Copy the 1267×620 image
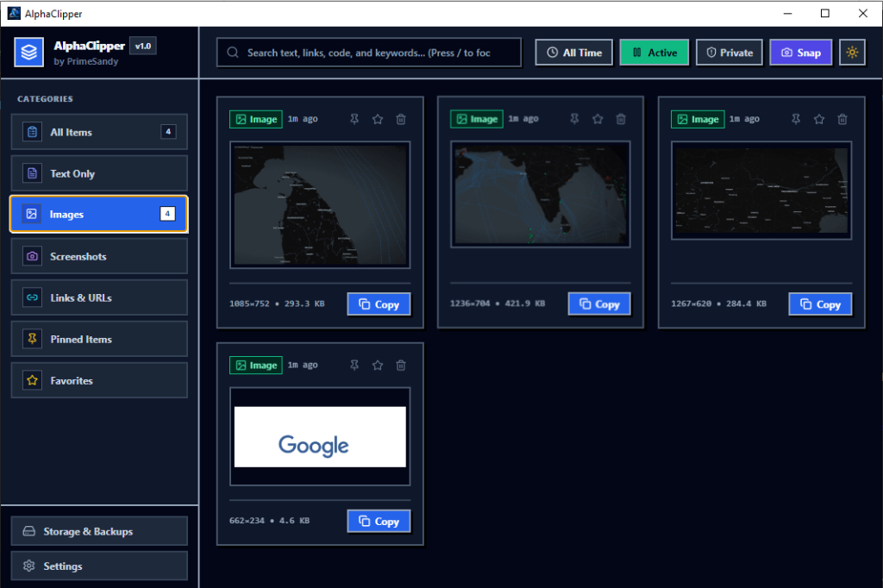 click(x=821, y=304)
